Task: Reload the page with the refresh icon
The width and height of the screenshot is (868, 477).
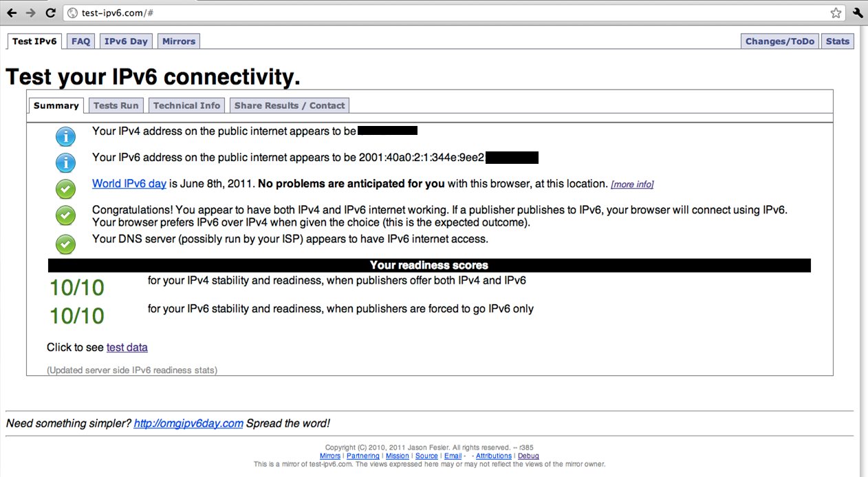Action: (50, 12)
